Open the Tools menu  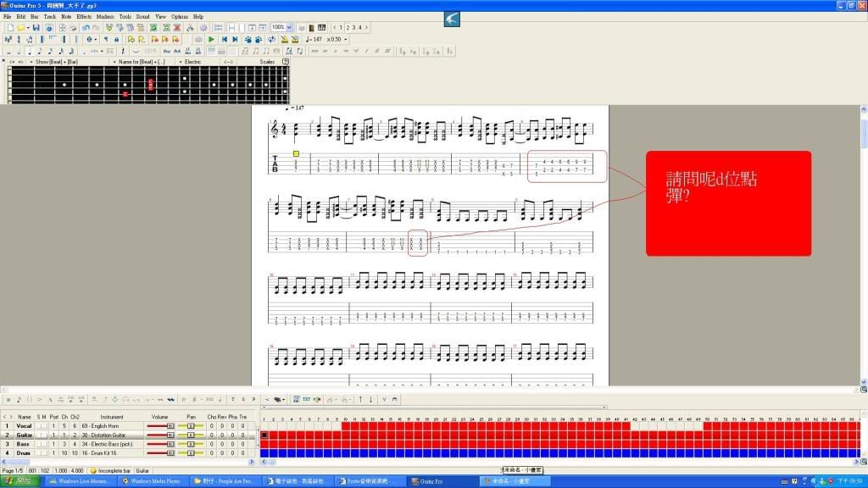tap(125, 16)
